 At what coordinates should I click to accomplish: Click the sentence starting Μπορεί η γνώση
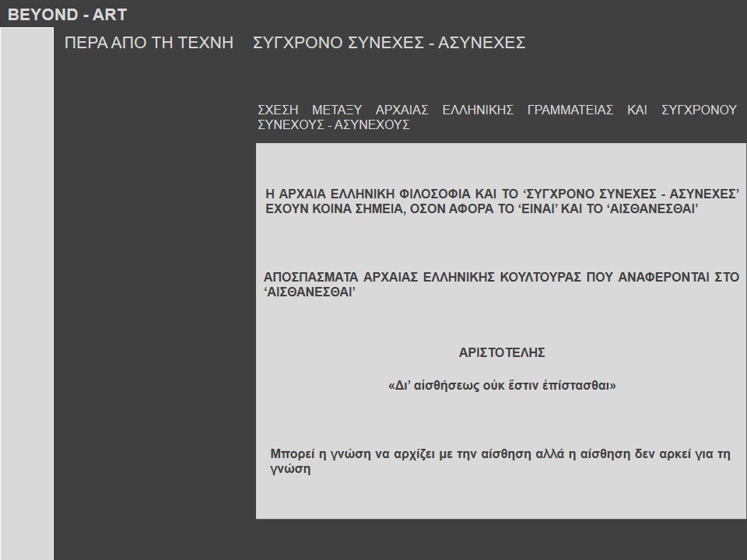(500, 454)
